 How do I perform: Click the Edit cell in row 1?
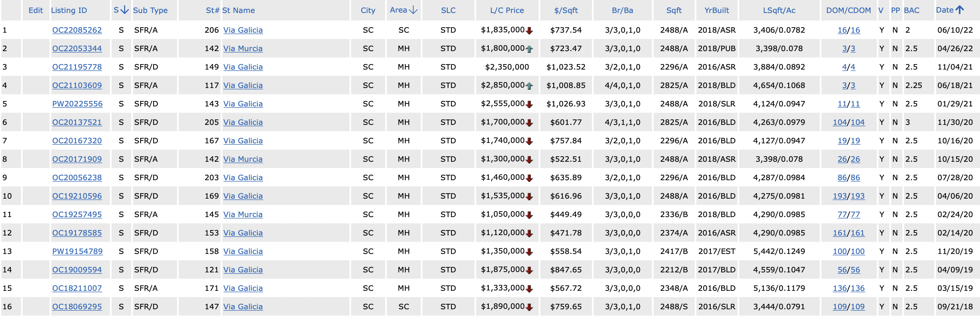pos(36,30)
